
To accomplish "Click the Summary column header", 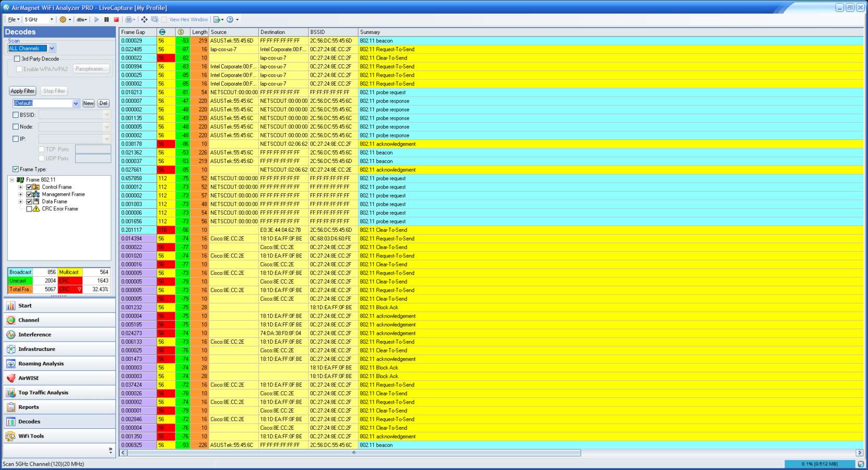I will point(611,32).
